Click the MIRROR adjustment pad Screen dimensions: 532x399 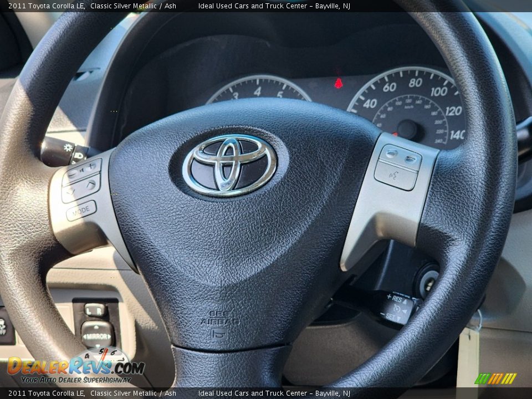(x=97, y=335)
